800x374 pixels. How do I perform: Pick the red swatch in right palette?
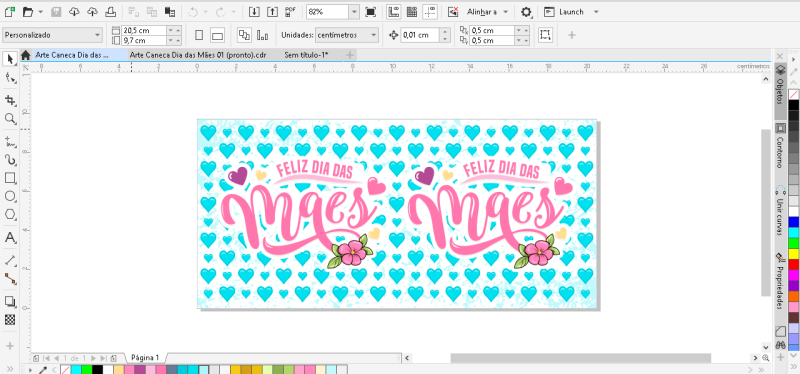click(x=794, y=264)
